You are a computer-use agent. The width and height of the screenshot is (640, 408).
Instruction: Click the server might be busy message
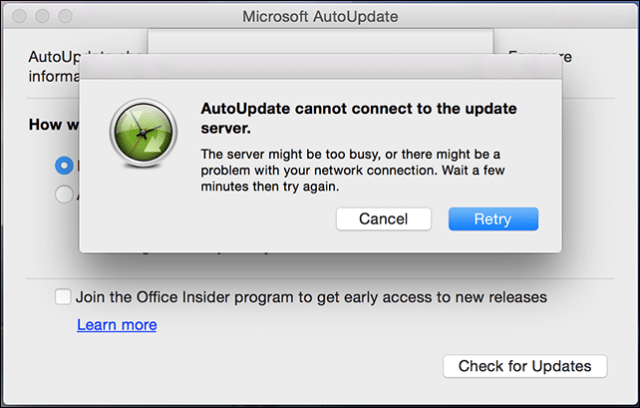(353, 170)
